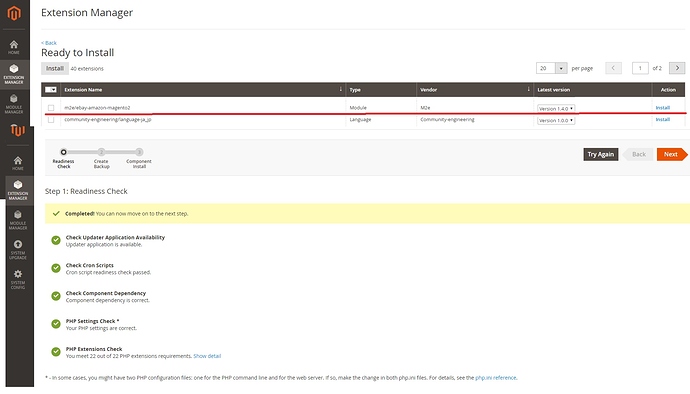Open the per page dropdown arrow

coord(561,68)
